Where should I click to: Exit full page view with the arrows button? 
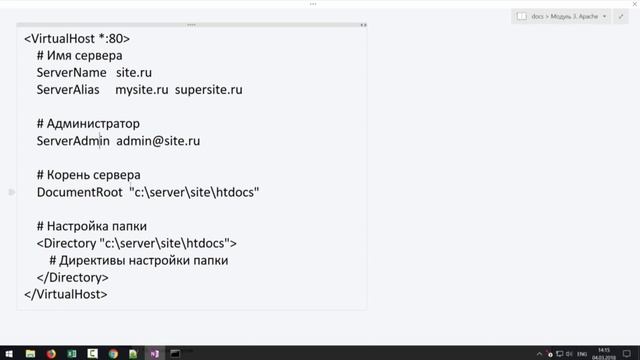(x=621, y=16)
